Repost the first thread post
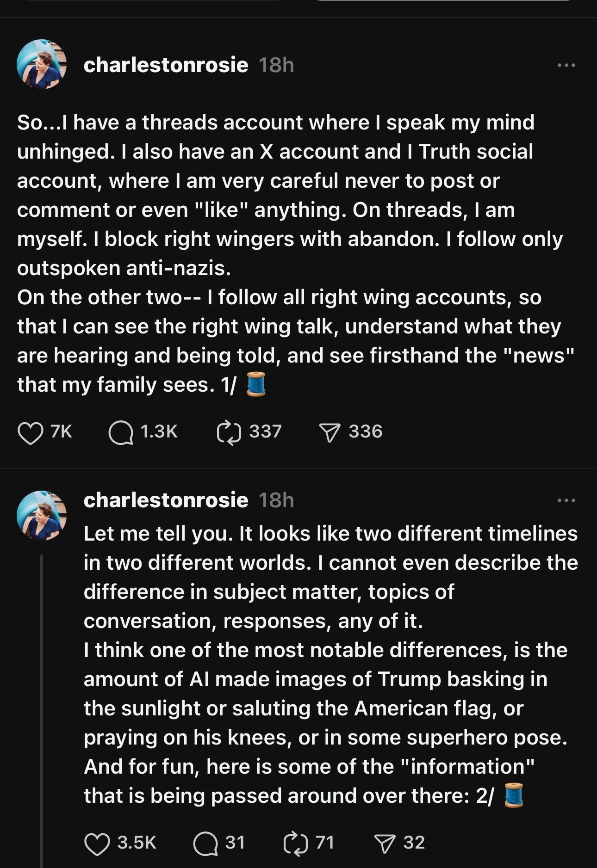The height and width of the screenshot is (868, 597). pyautogui.click(x=229, y=432)
